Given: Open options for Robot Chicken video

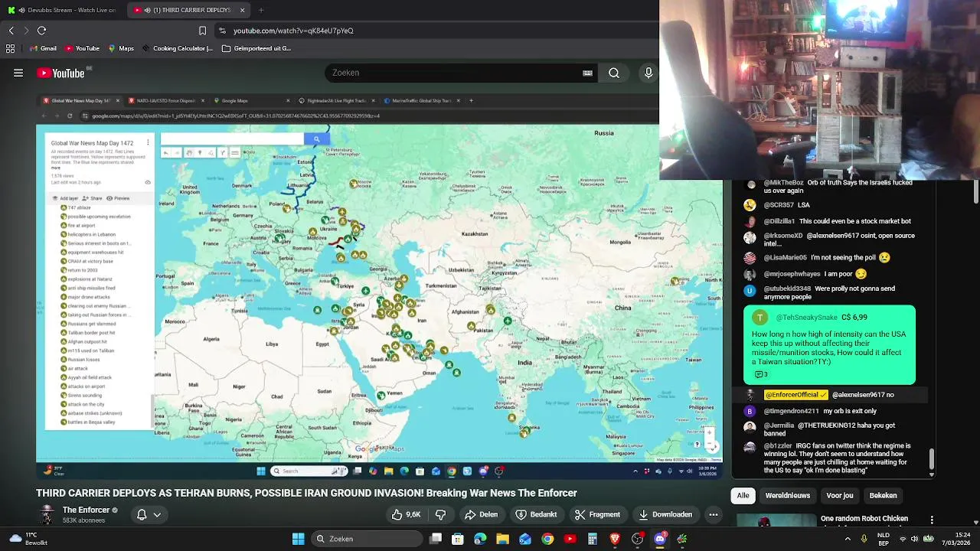Looking at the screenshot, I should pos(932,520).
